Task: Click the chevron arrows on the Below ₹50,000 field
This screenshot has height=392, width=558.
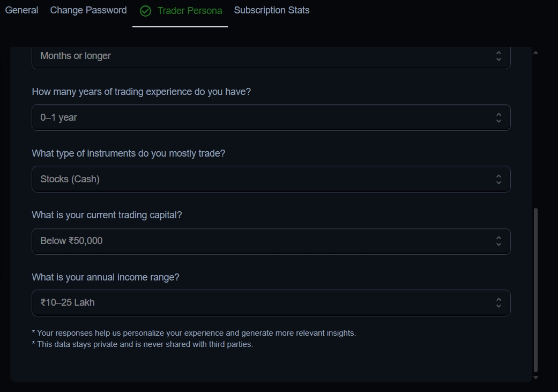Action: point(499,241)
